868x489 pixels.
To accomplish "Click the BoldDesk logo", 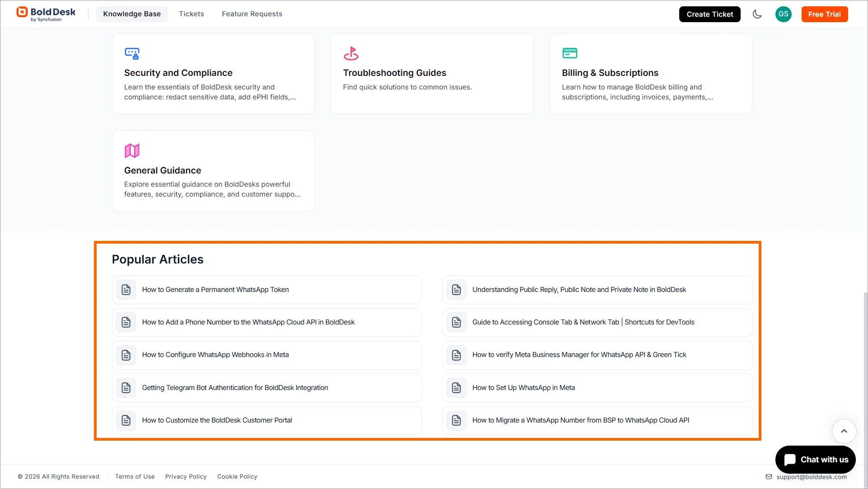I will pyautogui.click(x=46, y=14).
